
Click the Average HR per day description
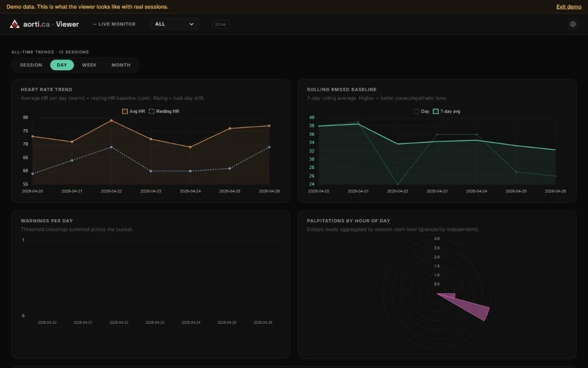(113, 98)
